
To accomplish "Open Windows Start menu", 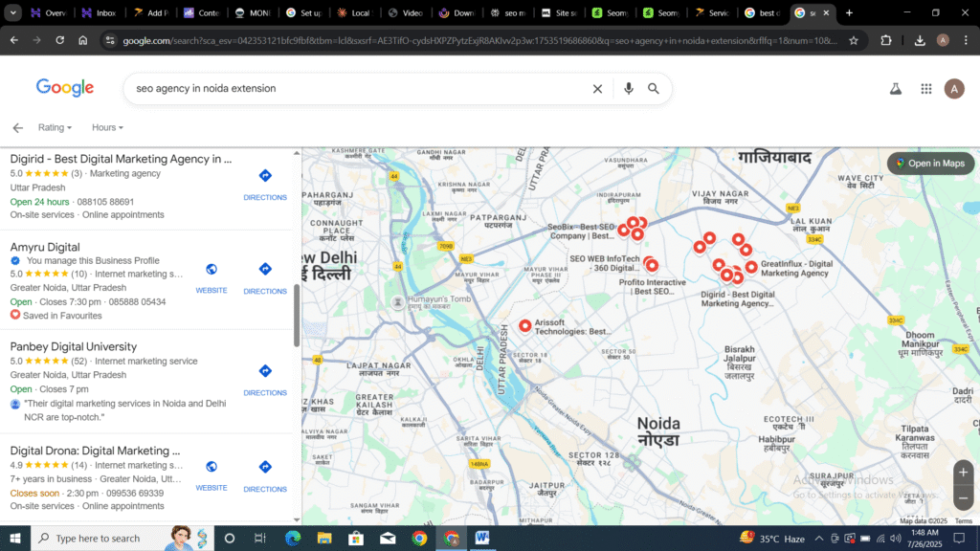I will coord(15,538).
